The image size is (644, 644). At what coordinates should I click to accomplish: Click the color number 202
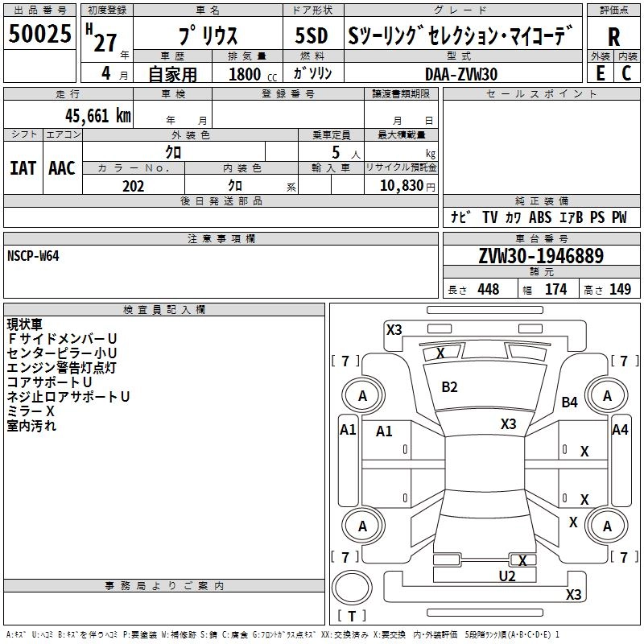pos(133,186)
